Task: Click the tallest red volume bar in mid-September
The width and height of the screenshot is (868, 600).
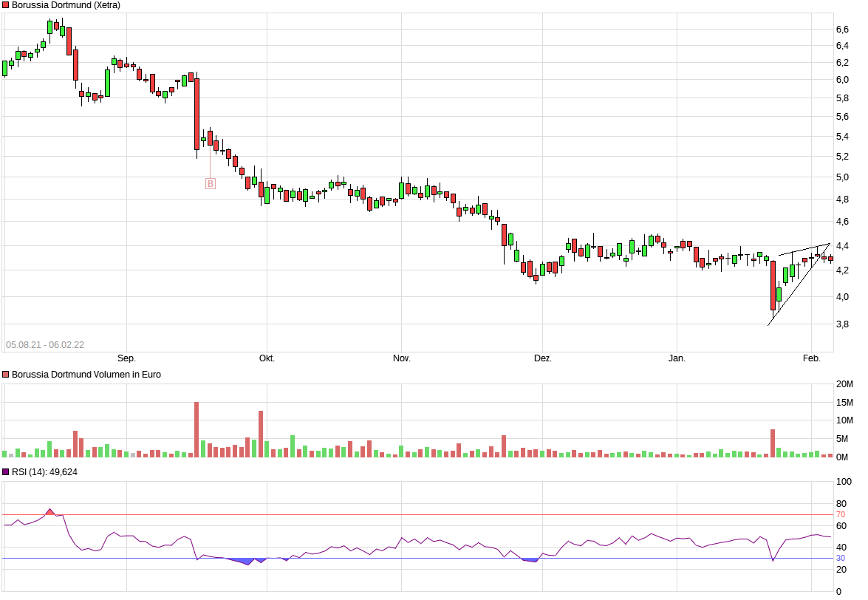Action: point(197,429)
